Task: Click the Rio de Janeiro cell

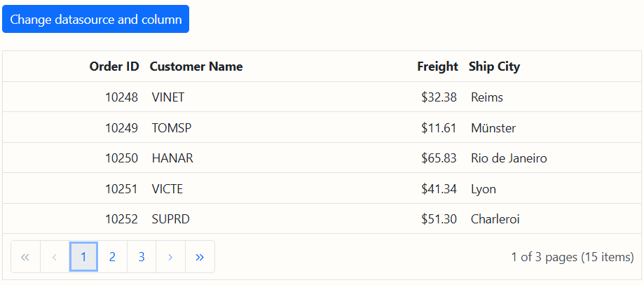Action: [x=509, y=158]
